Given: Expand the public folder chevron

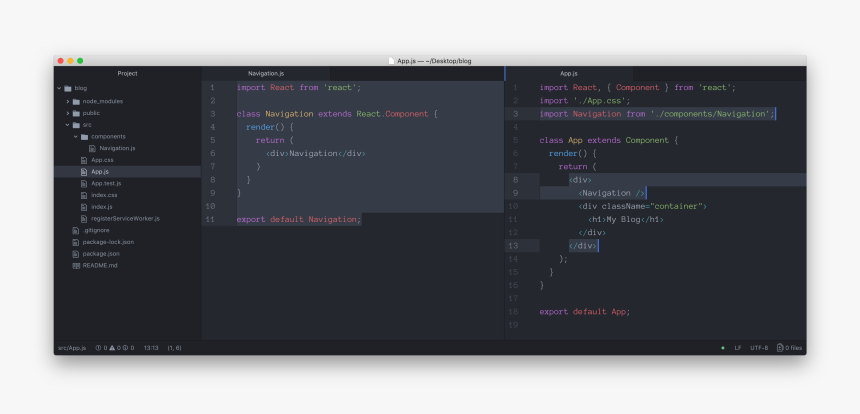Looking at the screenshot, I should click(68, 114).
